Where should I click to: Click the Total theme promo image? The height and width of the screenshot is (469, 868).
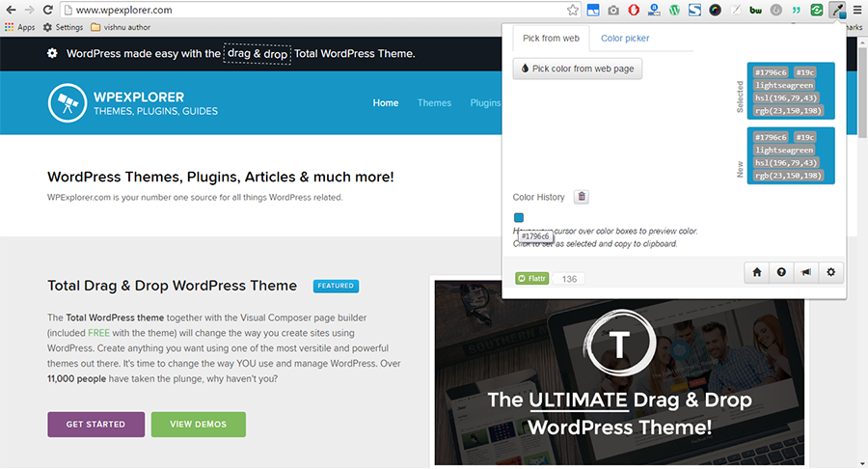coord(619,372)
